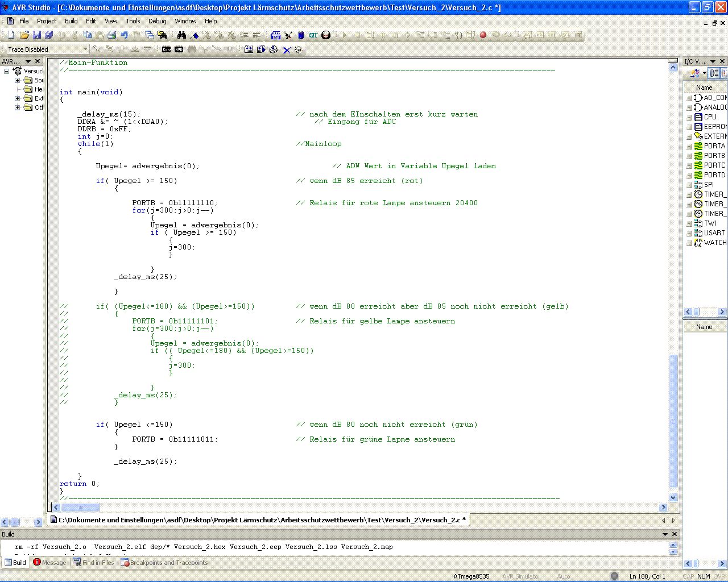Toggle the tree view button in I/O view toolbar
Viewport: 728px width, 582px height.
click(x=715, y=73)
